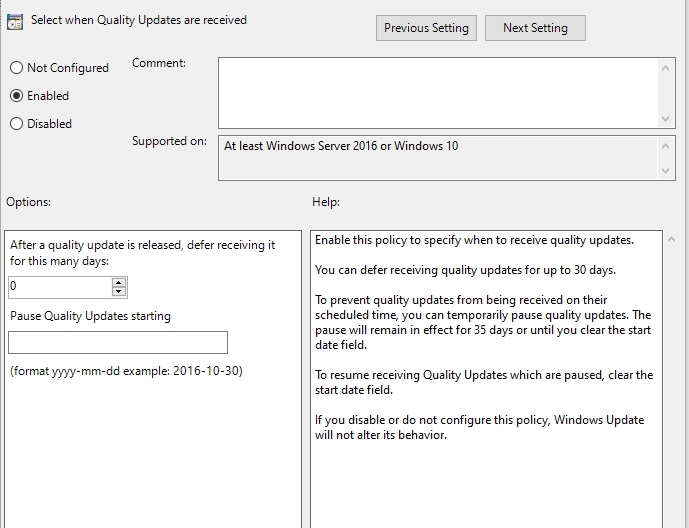Click the Comment box scroll down arrow
This screenshot has width=689, height=528.
(666, 119)
